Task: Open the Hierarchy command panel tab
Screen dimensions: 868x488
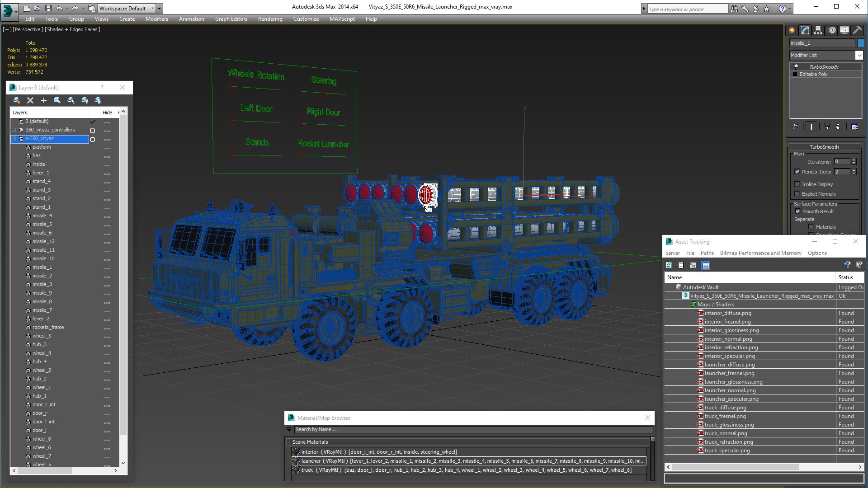Action: point(818,30)
